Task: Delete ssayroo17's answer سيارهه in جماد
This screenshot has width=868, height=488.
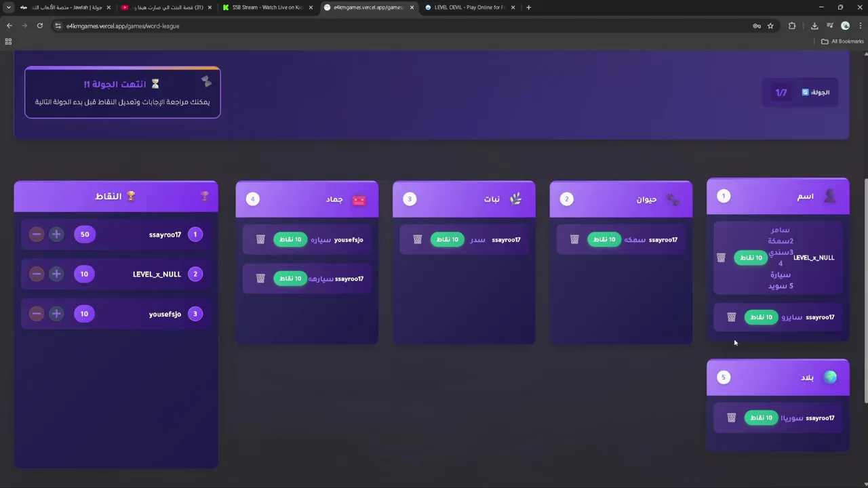Action: [x=260, y=279]
